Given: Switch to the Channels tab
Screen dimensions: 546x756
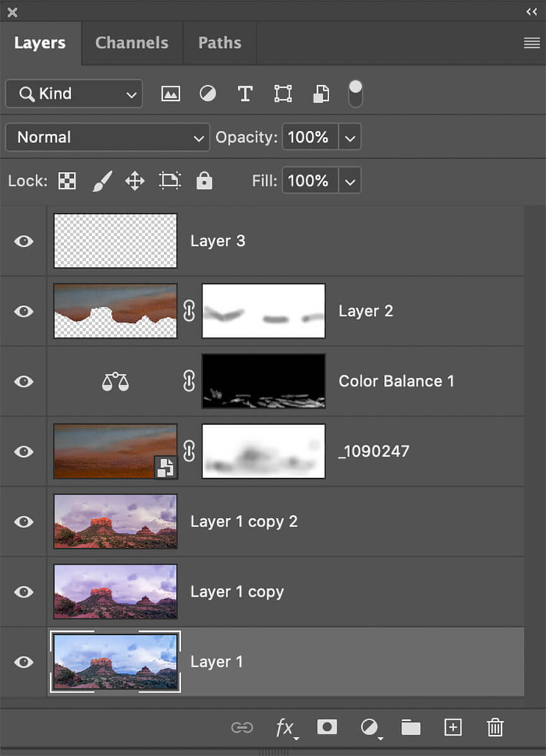Looking at the screenshot, I should pos(132,43).
